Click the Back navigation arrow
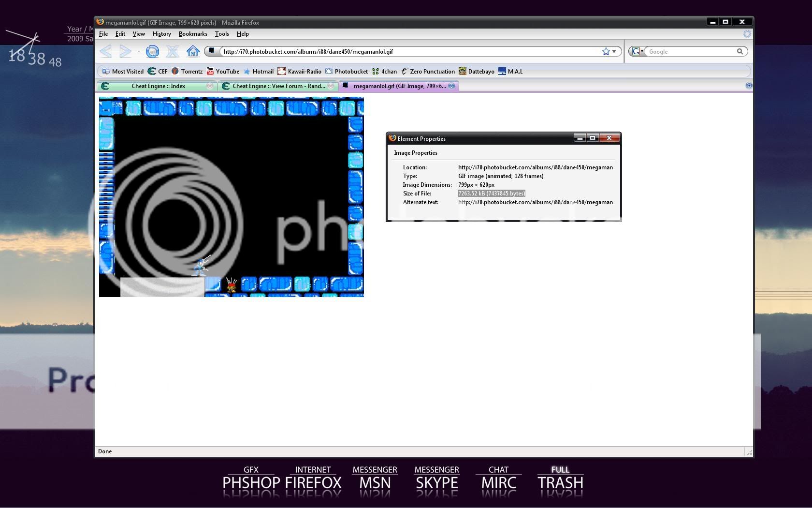The image size is (812, 508). 106,51
